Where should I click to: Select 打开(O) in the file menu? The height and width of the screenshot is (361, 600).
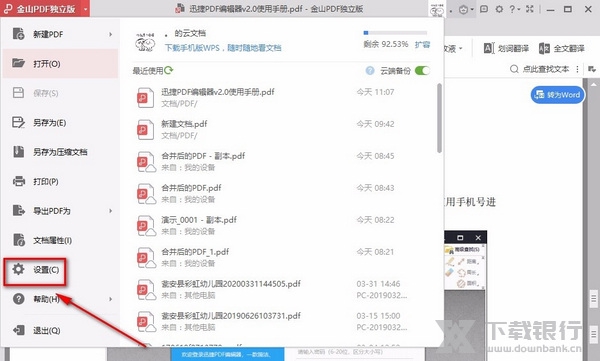(60, 64)
